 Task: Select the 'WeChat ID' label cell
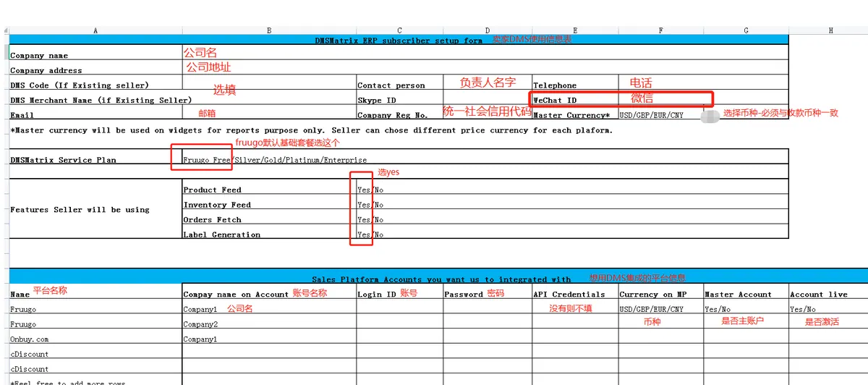(x=575, y=98)
